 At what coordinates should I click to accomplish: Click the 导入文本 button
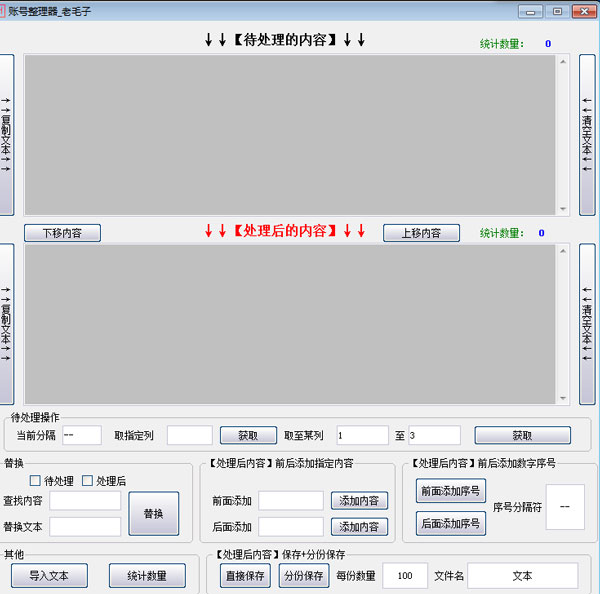coord(49,575)
